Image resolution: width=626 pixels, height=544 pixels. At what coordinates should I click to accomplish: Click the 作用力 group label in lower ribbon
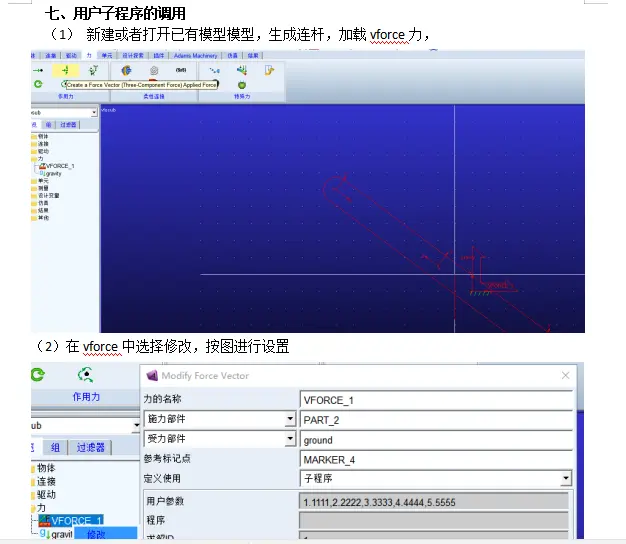86,397
